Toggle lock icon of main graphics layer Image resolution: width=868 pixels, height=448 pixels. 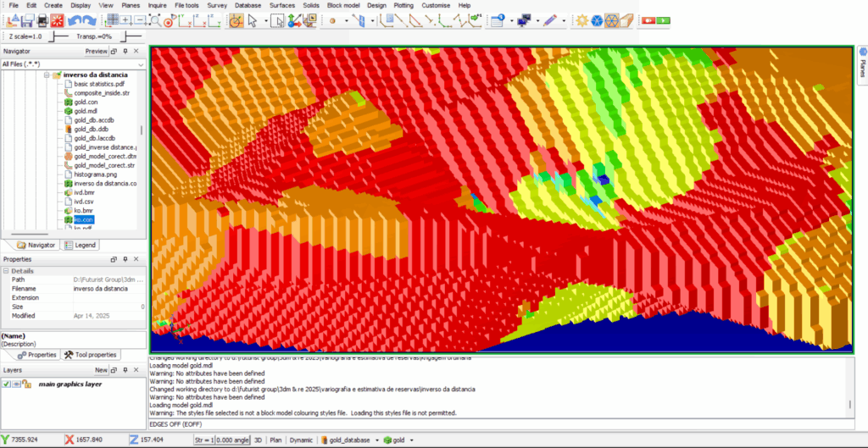click(26, 384)
